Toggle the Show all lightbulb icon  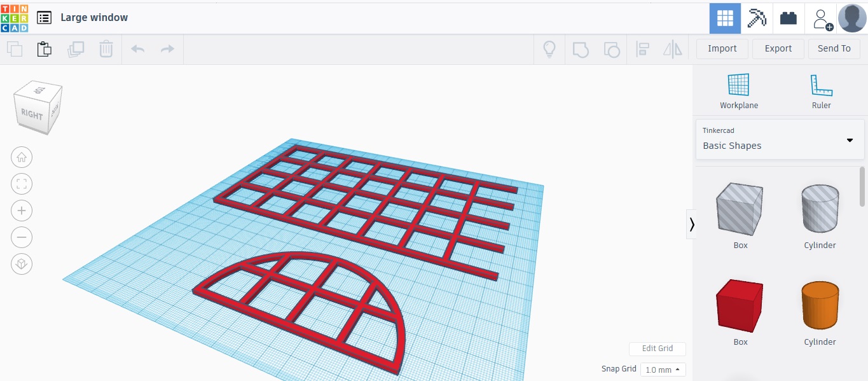[549, 49]
